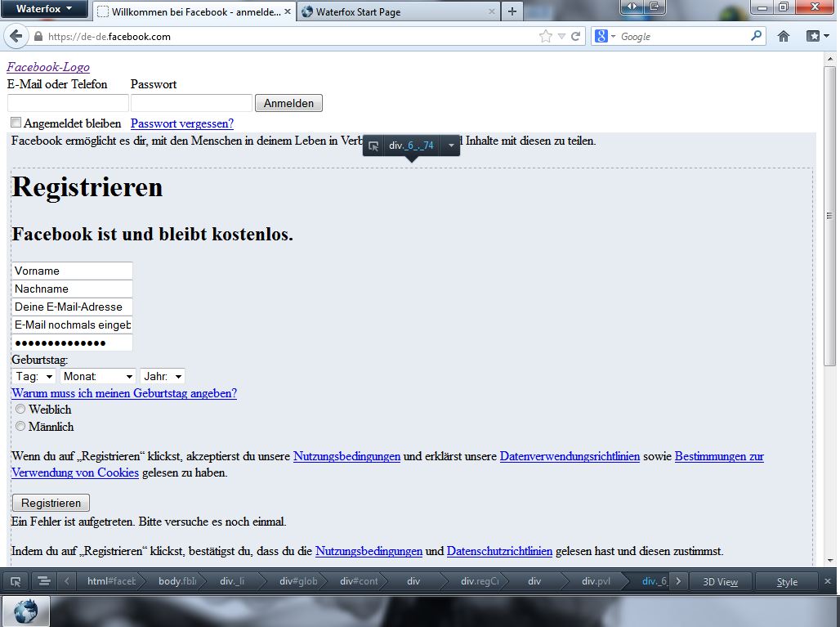Select the div.regC breadcrumb

click(x=480, y=581)
